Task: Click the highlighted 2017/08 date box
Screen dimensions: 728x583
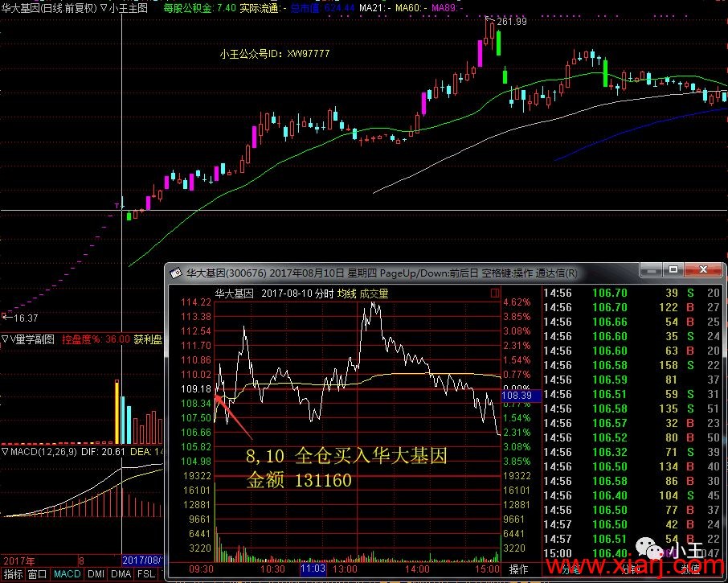Action: [x=141, y=560]
